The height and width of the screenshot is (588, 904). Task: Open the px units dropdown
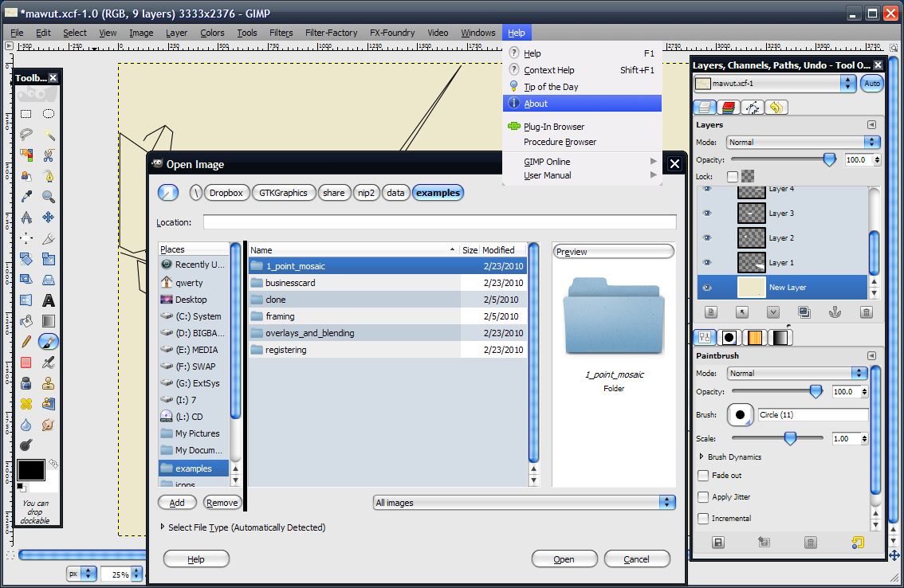(x=81, y=574)
